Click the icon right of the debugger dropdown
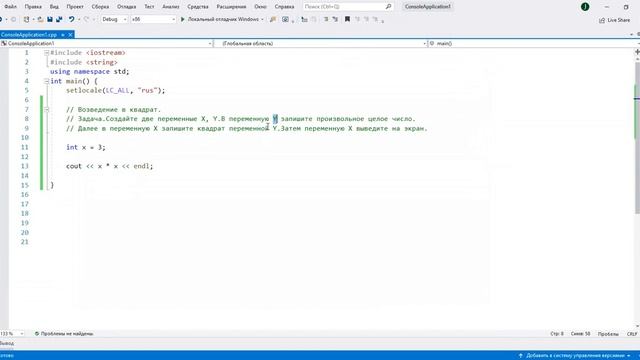This screenshot has height=360, width=640. pyautogui.click(x=273, y=19)
